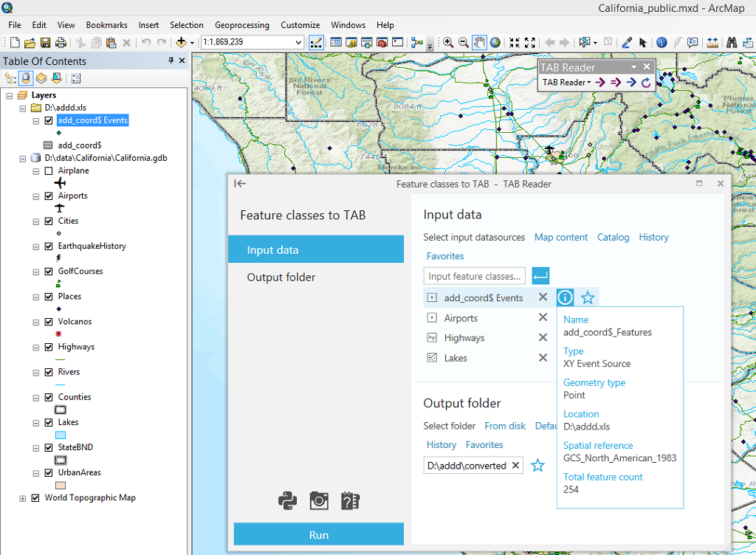Collapse the Highways layer legend
756x555 pixels.
[36, 348]
